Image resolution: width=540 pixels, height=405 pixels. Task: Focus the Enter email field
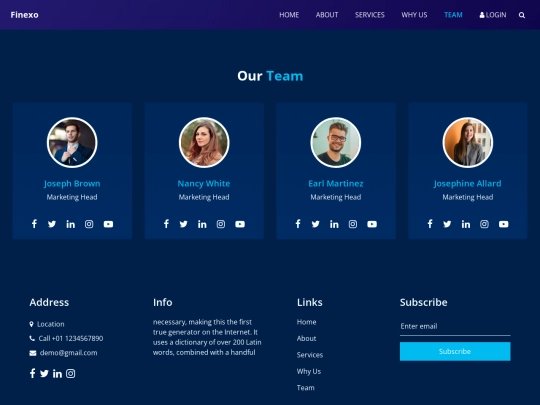[x=455, y=326]
